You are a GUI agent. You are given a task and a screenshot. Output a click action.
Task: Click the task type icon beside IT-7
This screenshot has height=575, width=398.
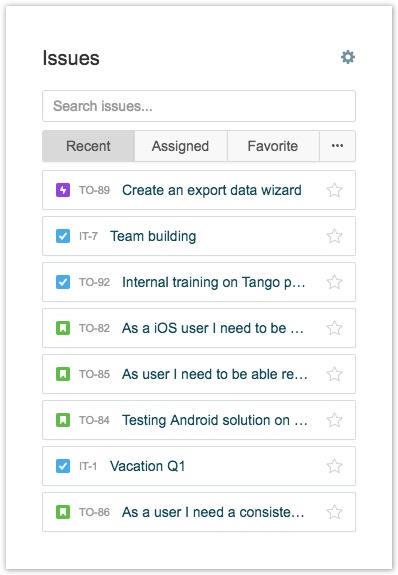tap(63, 236)
